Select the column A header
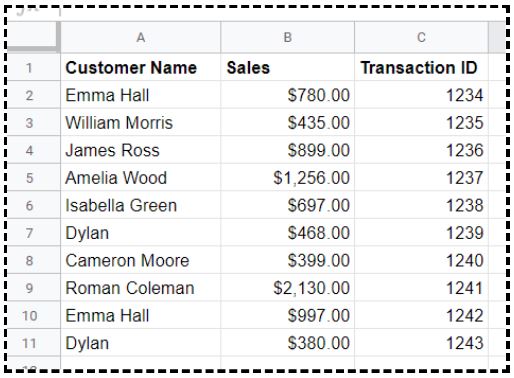Screen dimensions: 514x378 [140, 37]
